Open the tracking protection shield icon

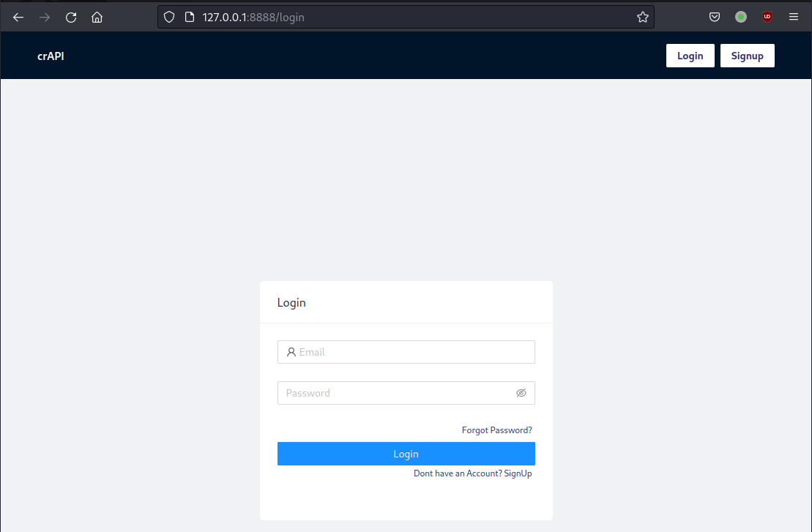169,18
